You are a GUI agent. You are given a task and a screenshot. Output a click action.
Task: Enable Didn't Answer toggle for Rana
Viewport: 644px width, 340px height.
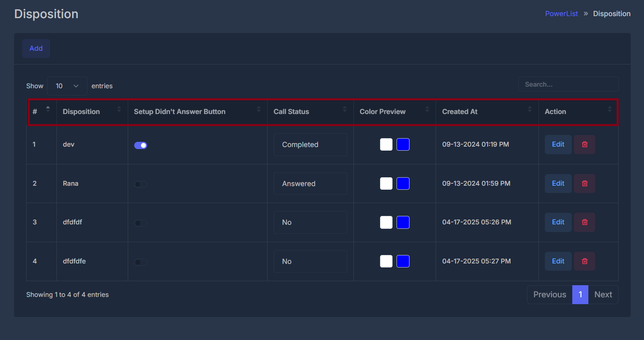[141, 185]
